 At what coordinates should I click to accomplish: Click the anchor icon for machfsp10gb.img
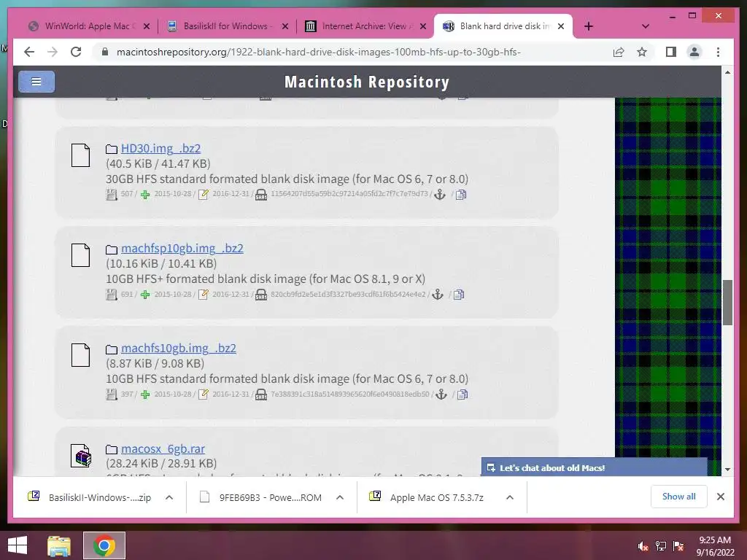(438, 295)
